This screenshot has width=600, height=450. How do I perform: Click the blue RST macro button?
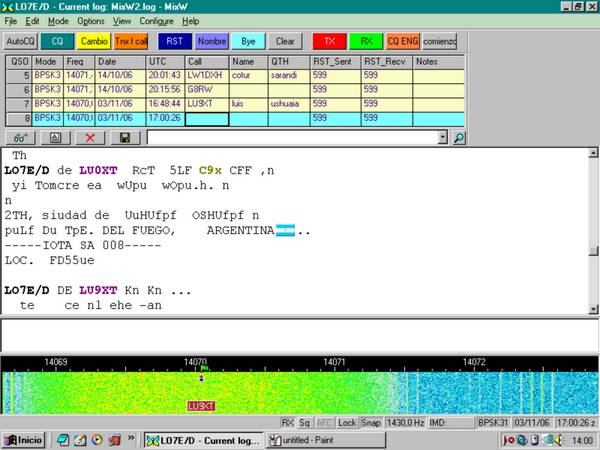pos(175,41)
